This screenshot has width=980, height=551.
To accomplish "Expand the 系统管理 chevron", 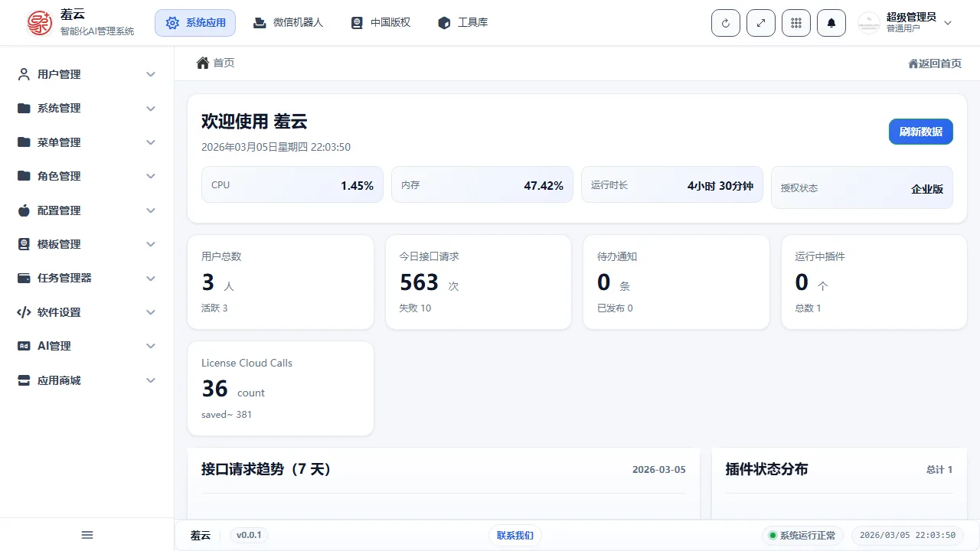I will (151, 109).
